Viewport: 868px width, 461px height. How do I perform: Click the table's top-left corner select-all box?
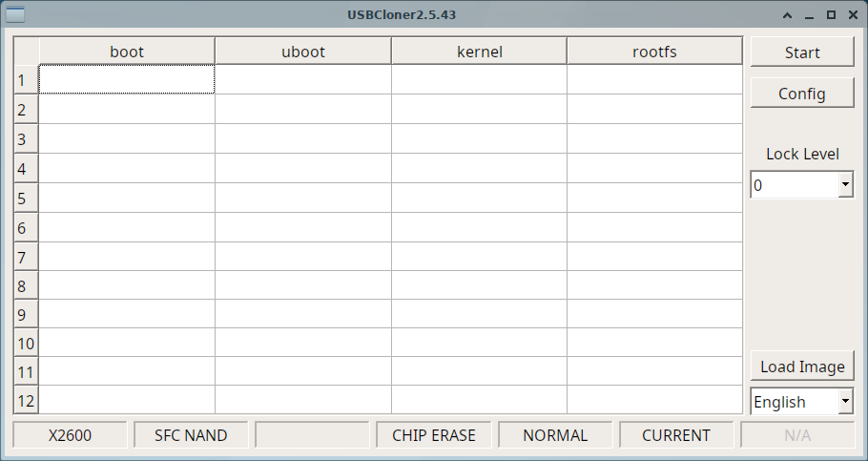pos(26,52)
